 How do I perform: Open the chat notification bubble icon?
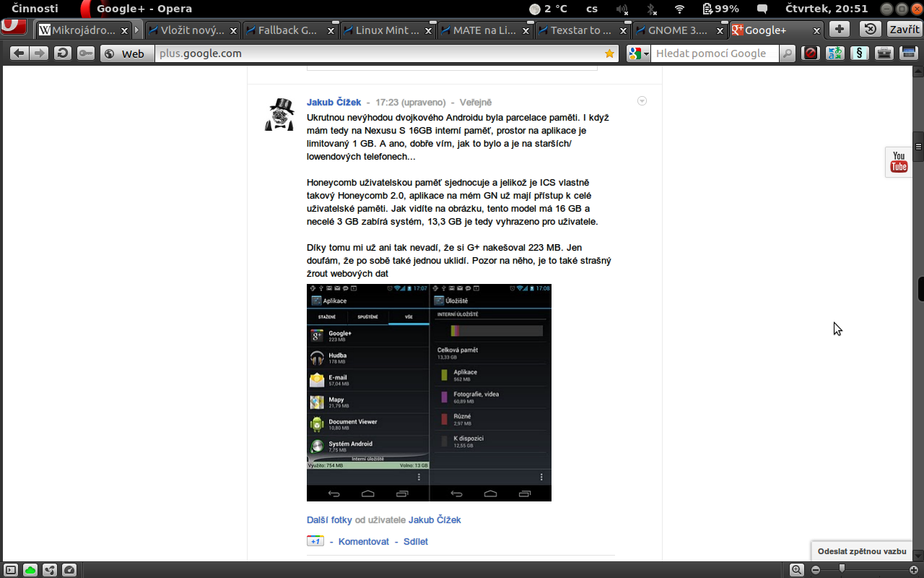pos(762,9)
